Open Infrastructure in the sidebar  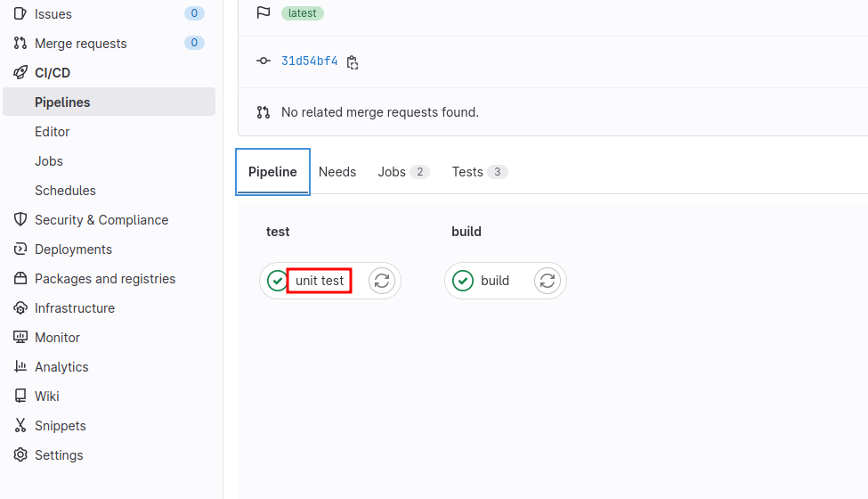75,308
